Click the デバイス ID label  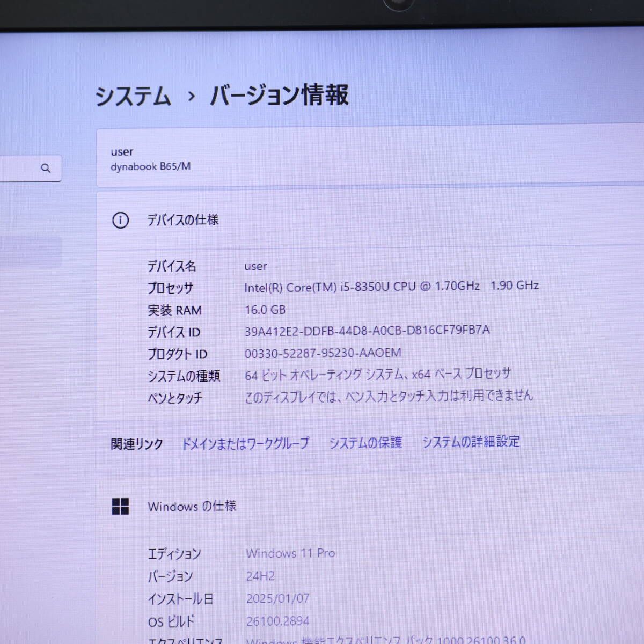pyautogui.click(x=174, y=332)
